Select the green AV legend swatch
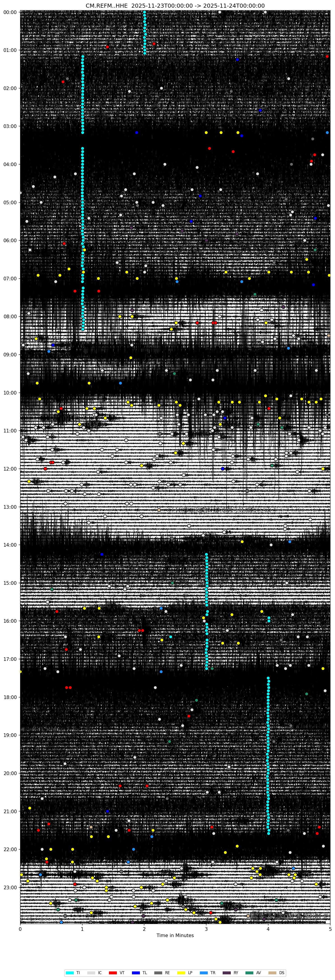Viewport: 335px width, 980px height. coord(249,973)
